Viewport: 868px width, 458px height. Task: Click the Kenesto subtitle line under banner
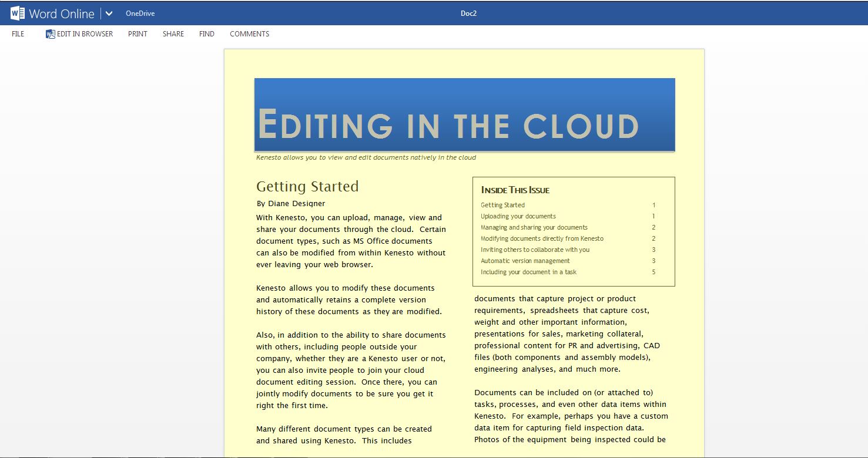[366, 157]
